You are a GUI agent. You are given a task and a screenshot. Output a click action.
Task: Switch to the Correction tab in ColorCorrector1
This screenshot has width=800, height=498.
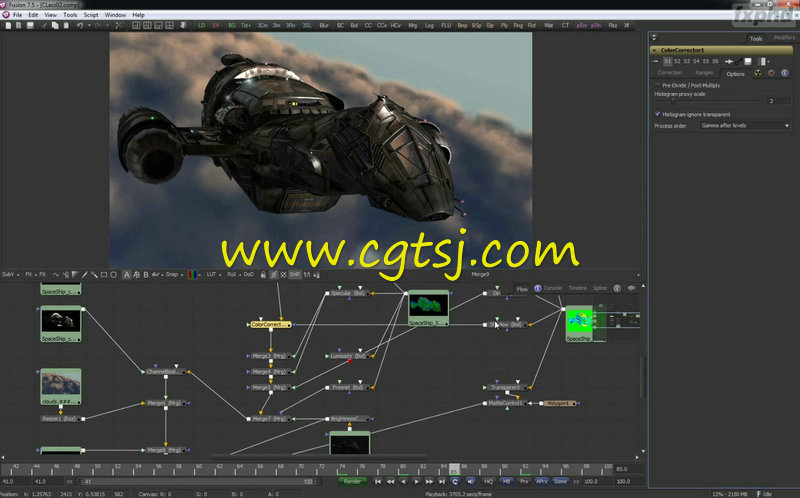click(x=669, y=73)
